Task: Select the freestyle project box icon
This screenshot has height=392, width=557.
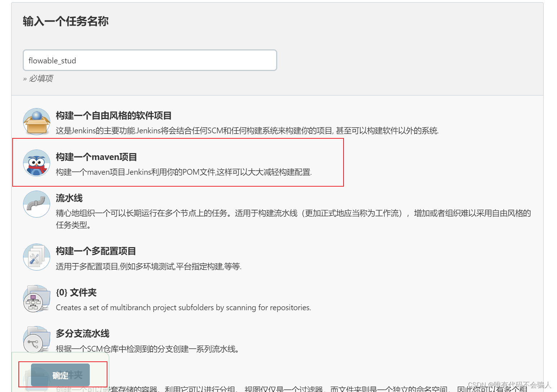Action: coord(36,122)
